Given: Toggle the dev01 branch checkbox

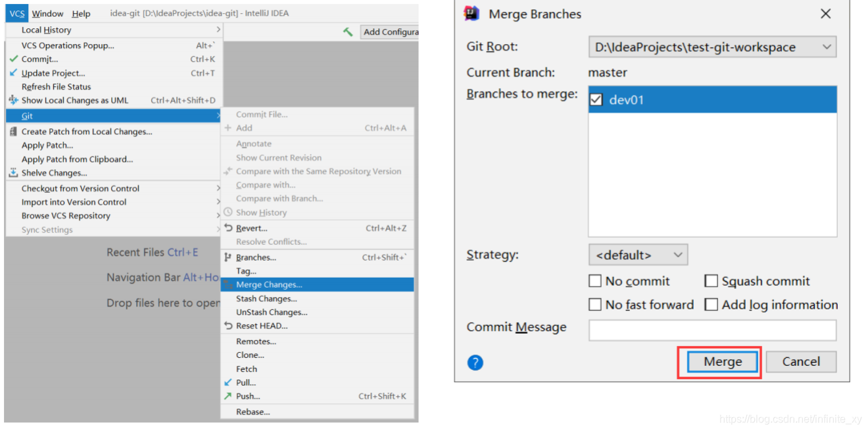Looking at the screenshot, I should point(596,100).
